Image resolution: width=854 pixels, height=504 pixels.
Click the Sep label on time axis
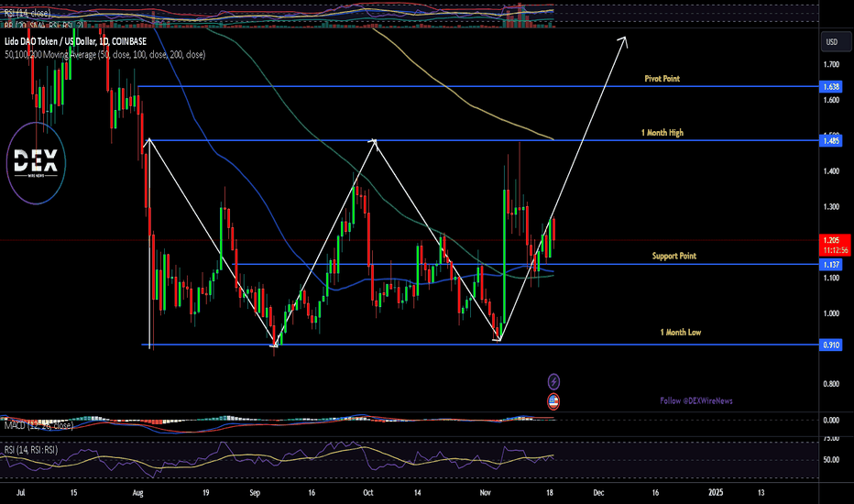(x=255, y=493)
